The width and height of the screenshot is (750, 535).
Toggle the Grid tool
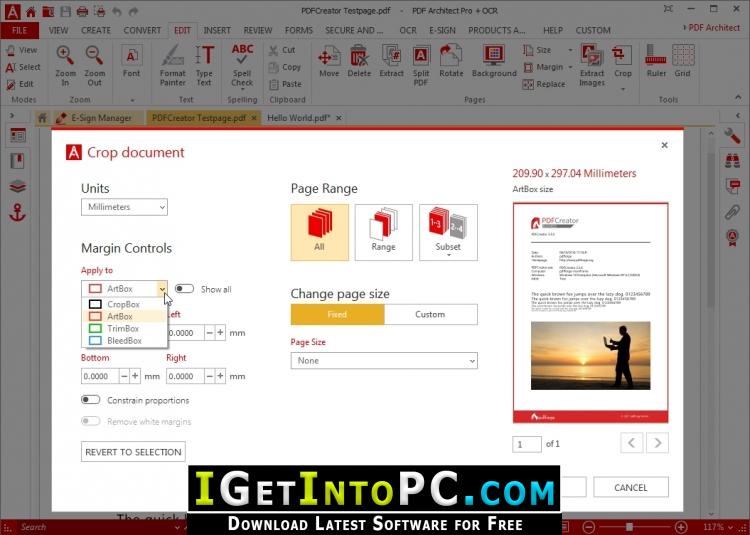point(683,61)
